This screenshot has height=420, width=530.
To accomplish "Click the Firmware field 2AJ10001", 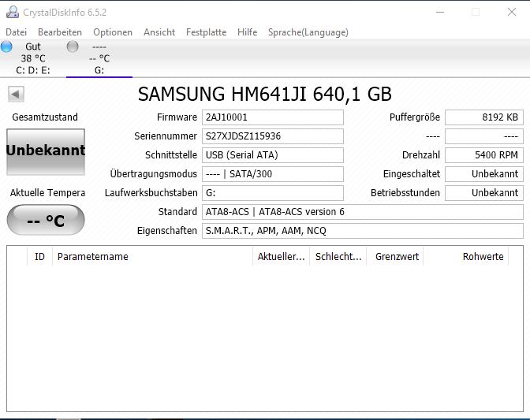I will [273, 117].
